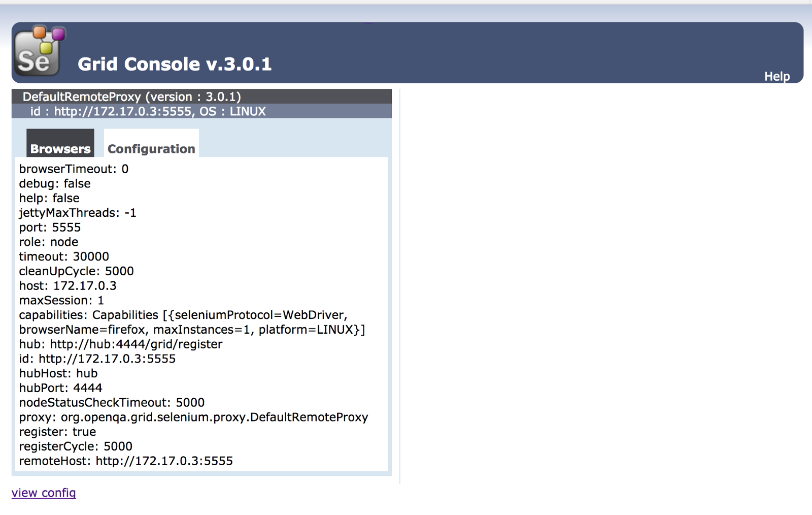This screenshot has height=515, width=812.
Task: Click the hub: http://hub:4444/grid/register line
Action: pyautogui.click(x=121, y=344)
